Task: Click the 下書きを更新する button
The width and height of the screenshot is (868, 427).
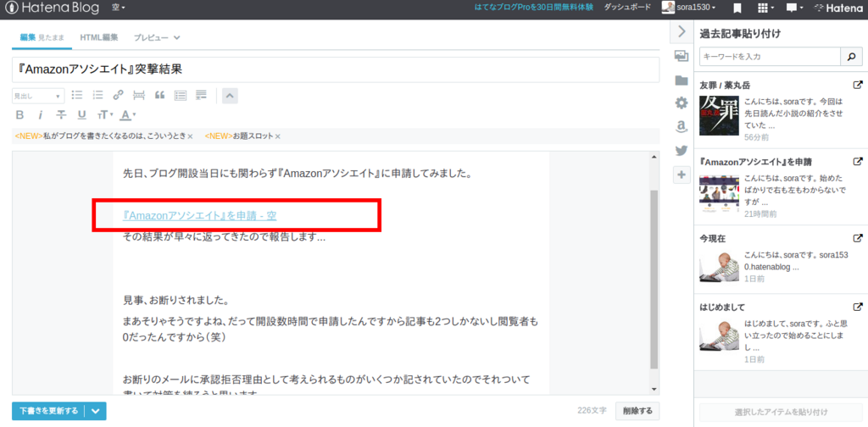Action: point(48,411)
